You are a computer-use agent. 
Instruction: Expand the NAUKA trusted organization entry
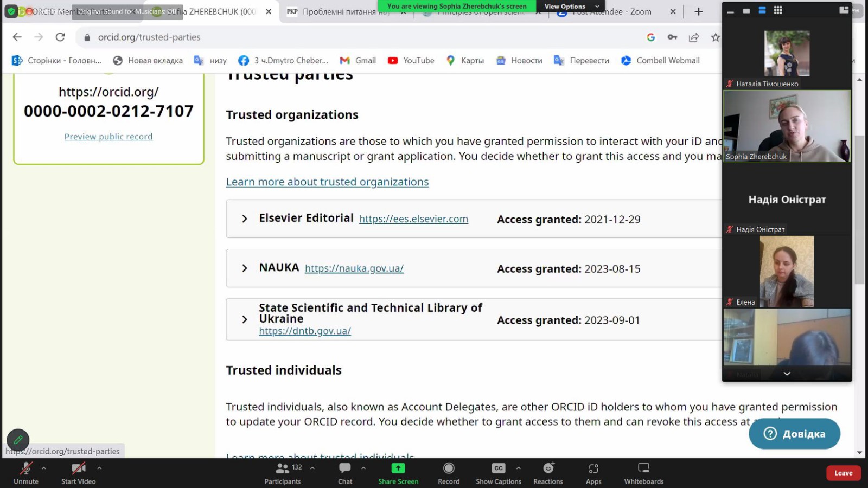click(x=245, y=268)
